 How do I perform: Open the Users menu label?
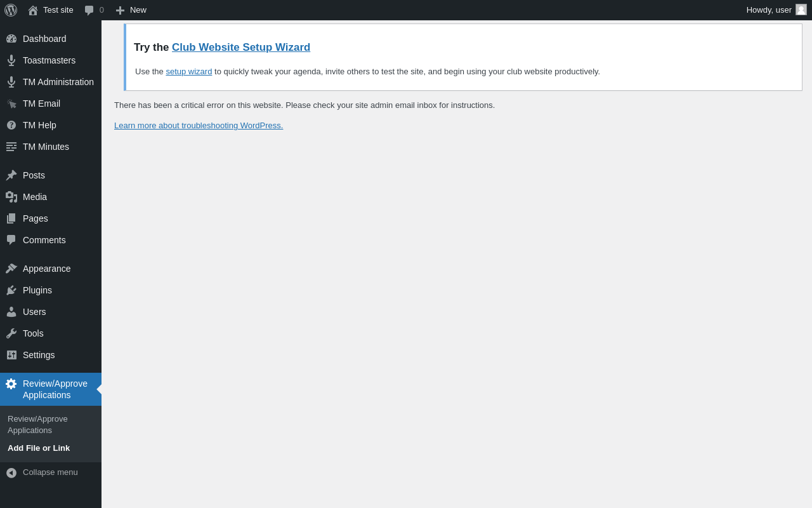(x=34, y=312)
